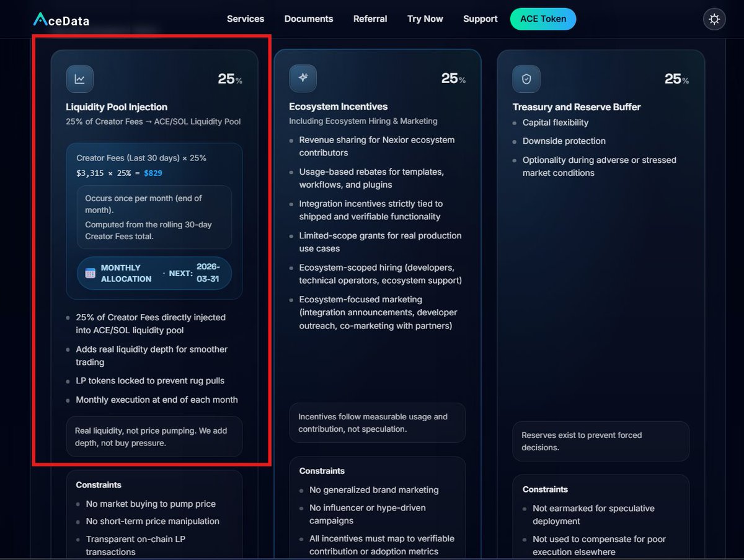744x560 pixels.
Task: Click 'All incentives must map to verifiable' constraint
Action: (x=382, y=545)
